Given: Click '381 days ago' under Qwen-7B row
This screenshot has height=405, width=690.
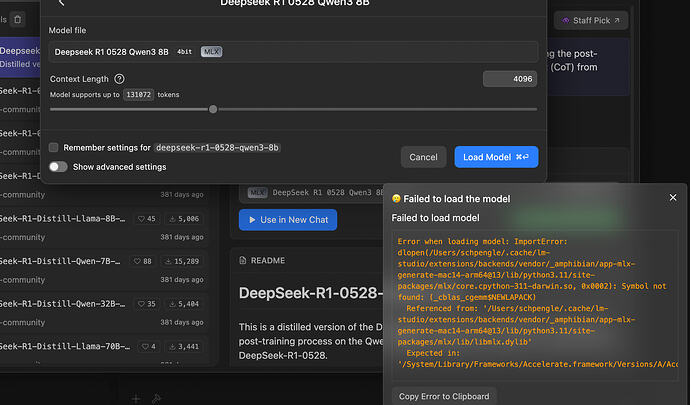Looking at the screenshot, I should coord(182,280).
